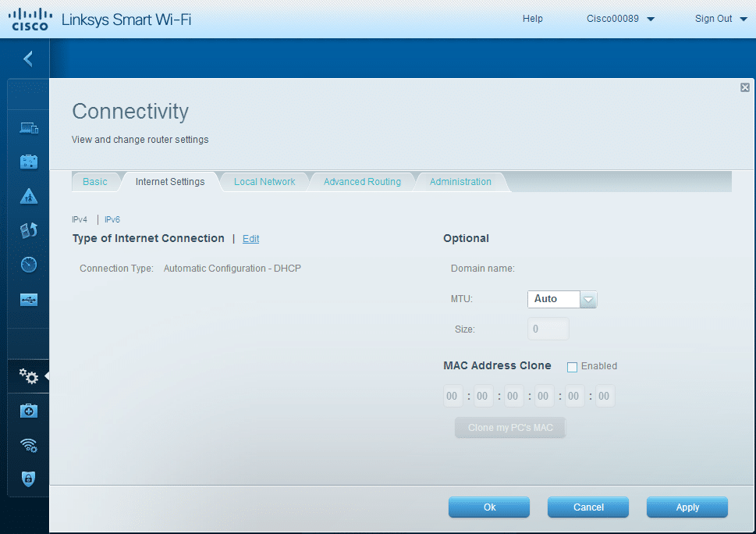The width and height of the screenshot is (756, 534).
Task: Click the fourth MAC address octet field
Action: coord(544,396)
